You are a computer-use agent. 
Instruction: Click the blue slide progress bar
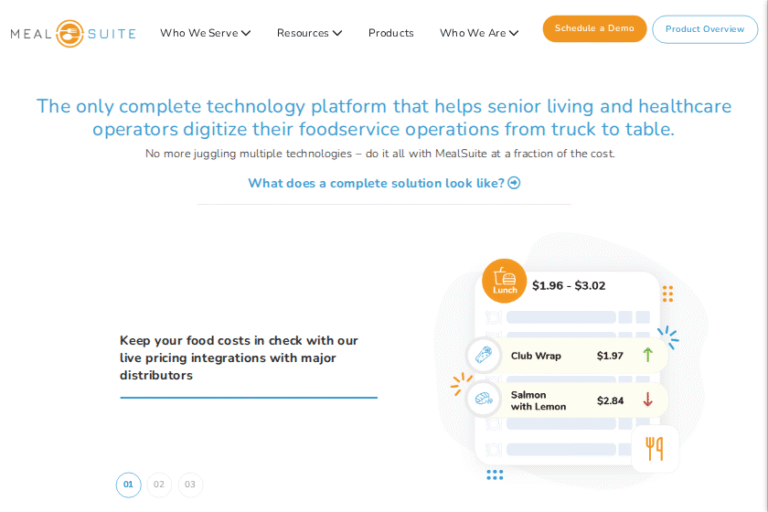(x=248, y=398)
